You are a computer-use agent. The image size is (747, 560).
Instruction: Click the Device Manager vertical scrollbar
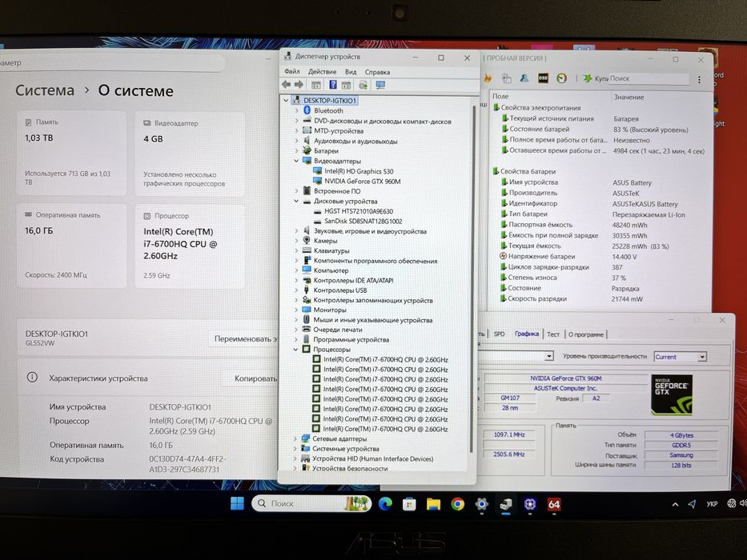[472, 278]
